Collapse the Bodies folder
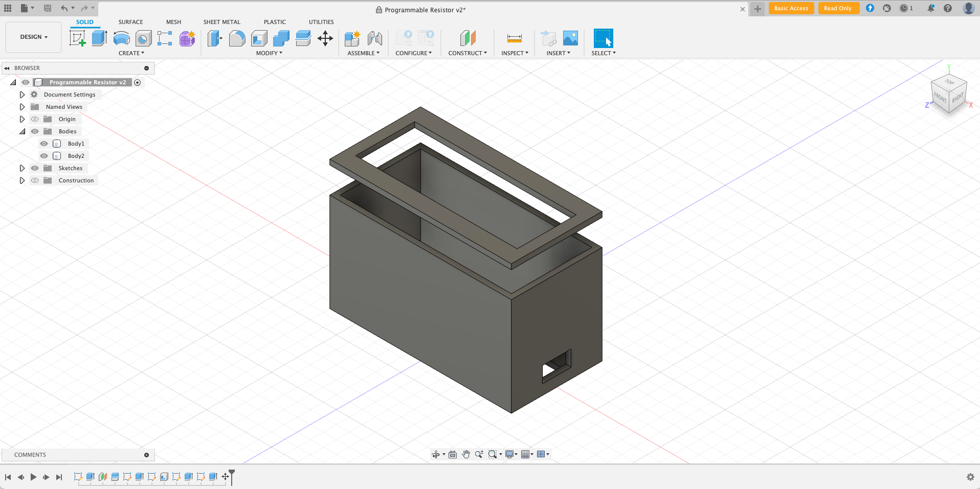This screenshot has height=489, width=980. [22, 131]
